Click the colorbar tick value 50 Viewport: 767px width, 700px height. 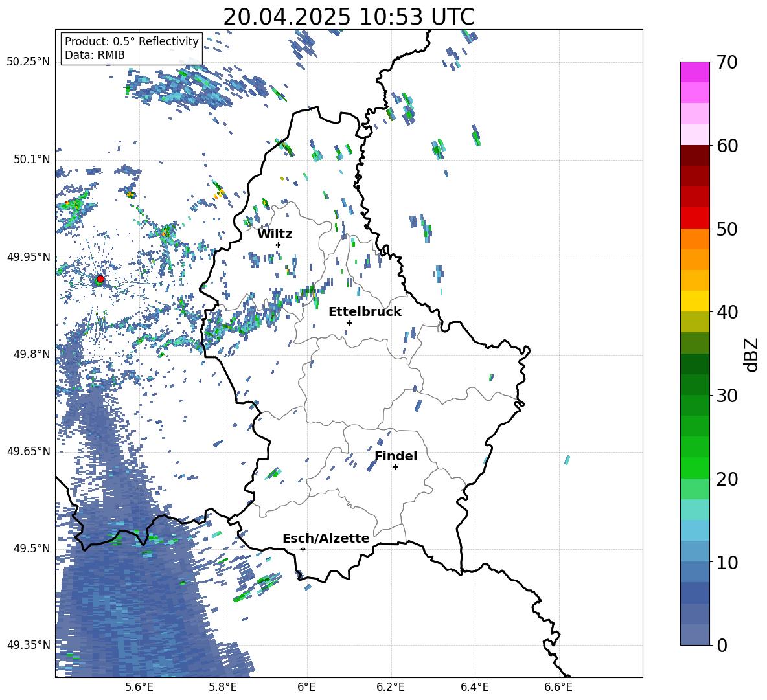click(727, 229)
